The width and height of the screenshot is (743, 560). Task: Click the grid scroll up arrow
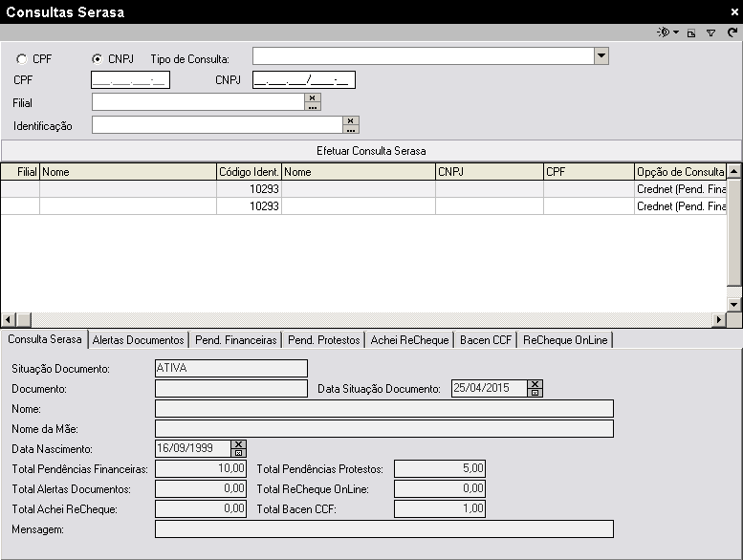734,171
